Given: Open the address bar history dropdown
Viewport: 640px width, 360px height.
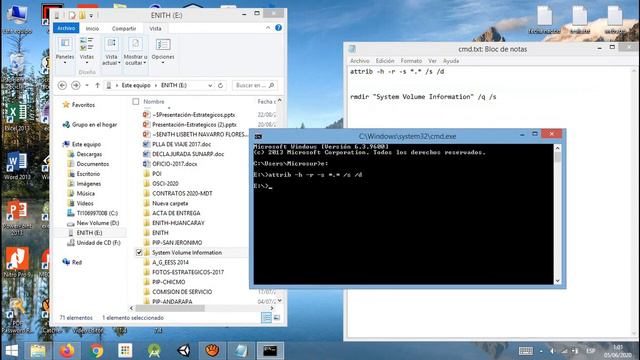Looking at the screenshot, I should (210, 85).
